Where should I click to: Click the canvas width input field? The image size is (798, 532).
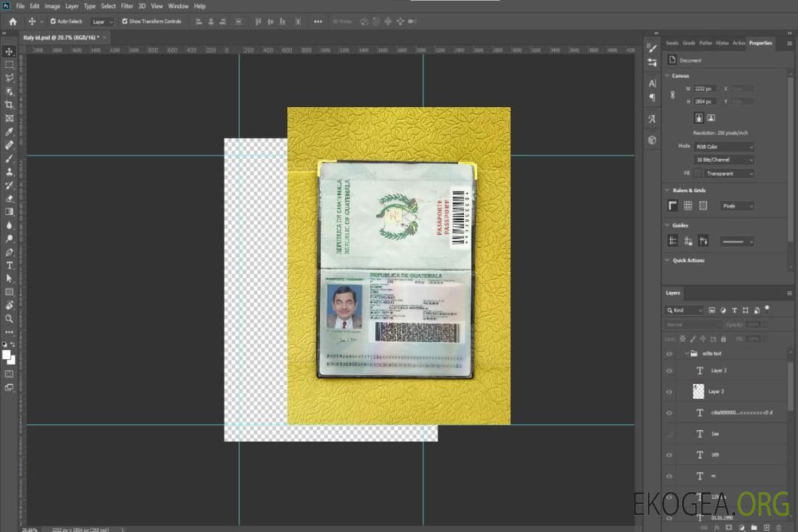[x=704, y=89]
